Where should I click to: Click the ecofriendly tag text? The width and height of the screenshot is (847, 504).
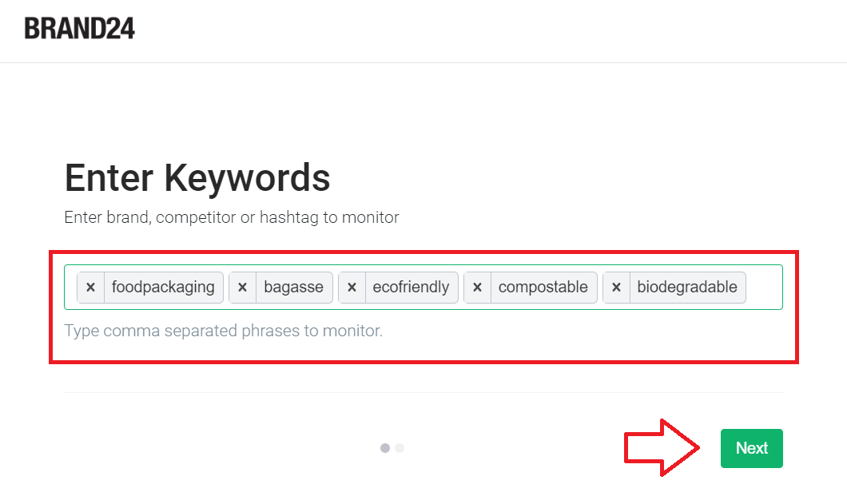click(411, 287)
